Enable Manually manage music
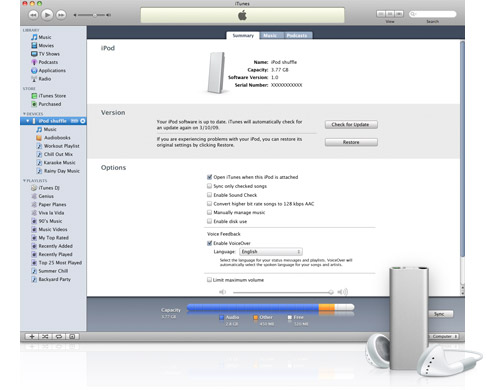Viewport: 490px width, 390px height. tap(209, 213)
